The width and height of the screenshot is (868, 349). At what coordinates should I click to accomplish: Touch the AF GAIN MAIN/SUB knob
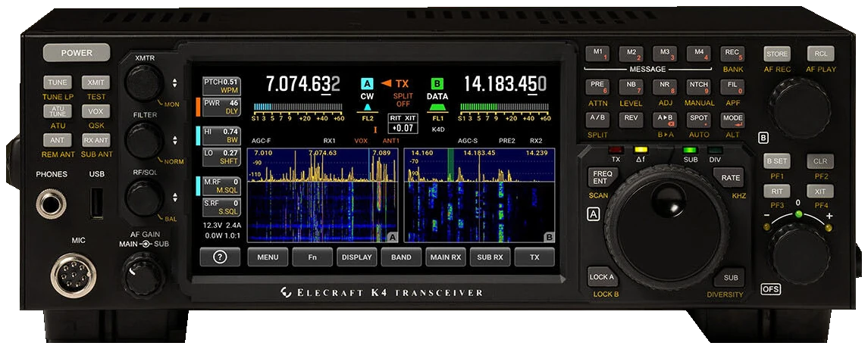[143, 275]
